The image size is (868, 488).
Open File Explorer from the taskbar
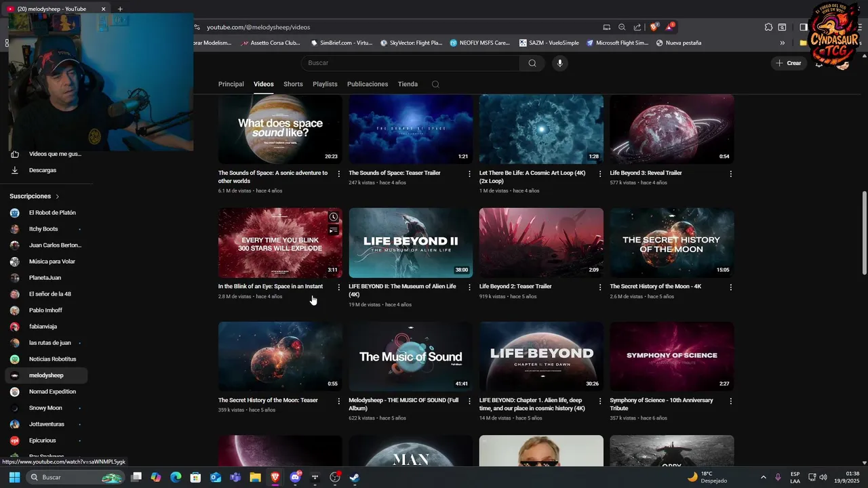pyautogui.click(x=255, y=477)
